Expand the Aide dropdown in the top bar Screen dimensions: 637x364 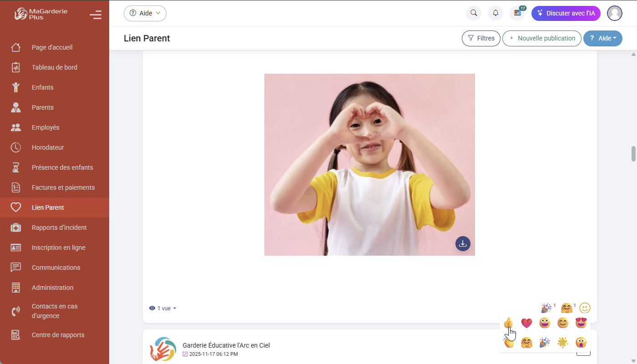145,13
